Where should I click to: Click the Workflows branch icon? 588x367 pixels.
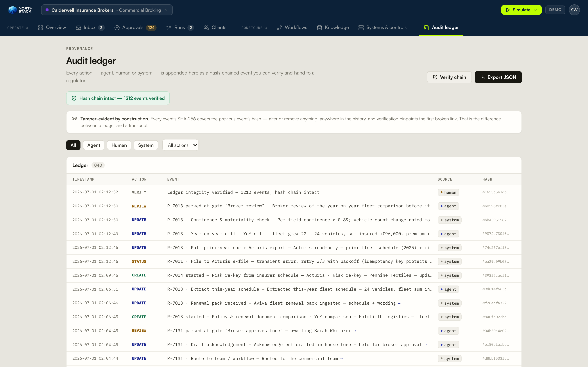(279, 28)
